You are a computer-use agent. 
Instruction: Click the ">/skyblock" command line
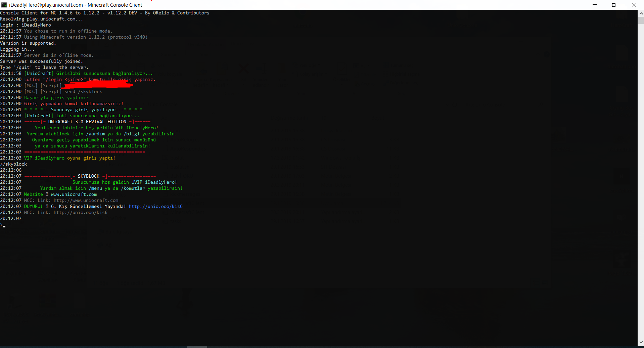pos(13,164)
